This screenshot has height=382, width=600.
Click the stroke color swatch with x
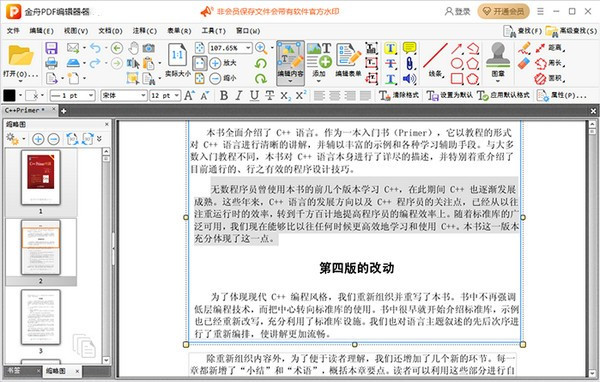point(33,95)
